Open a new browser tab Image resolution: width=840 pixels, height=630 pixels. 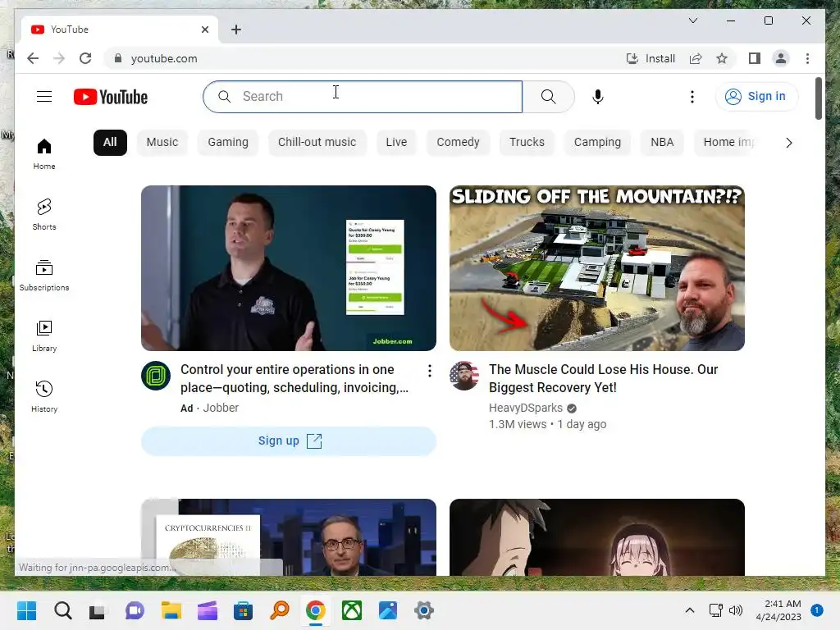click(x=236, y=30)
